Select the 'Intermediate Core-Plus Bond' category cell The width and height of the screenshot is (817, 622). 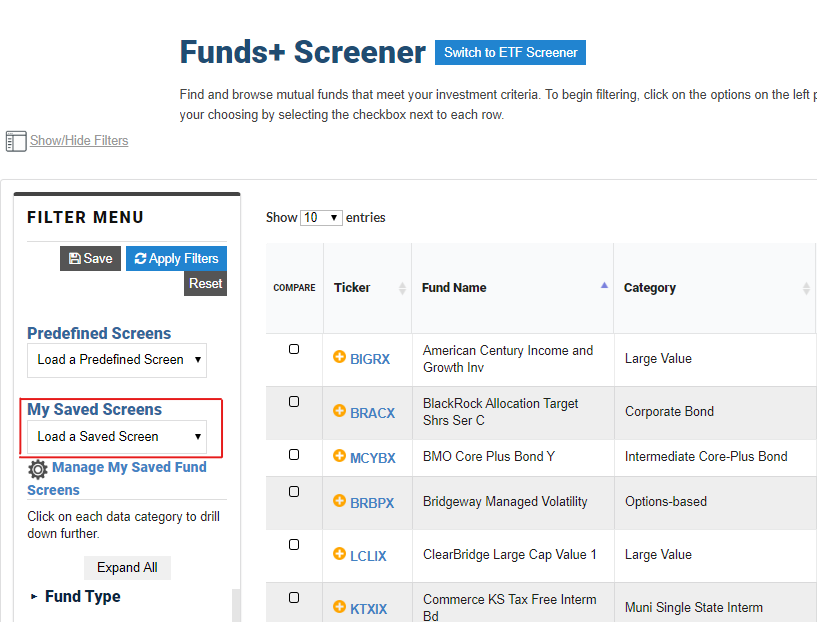coord(706,457)
